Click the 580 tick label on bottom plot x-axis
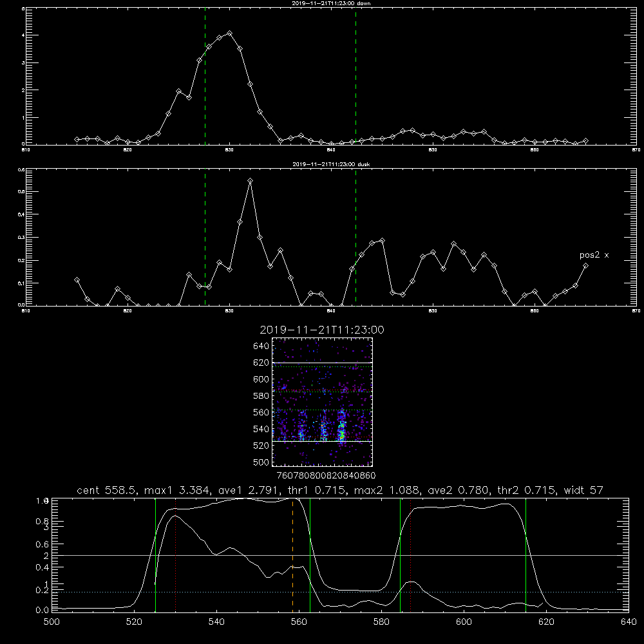Viewport: 644px width, 644px height. (381, 622)
